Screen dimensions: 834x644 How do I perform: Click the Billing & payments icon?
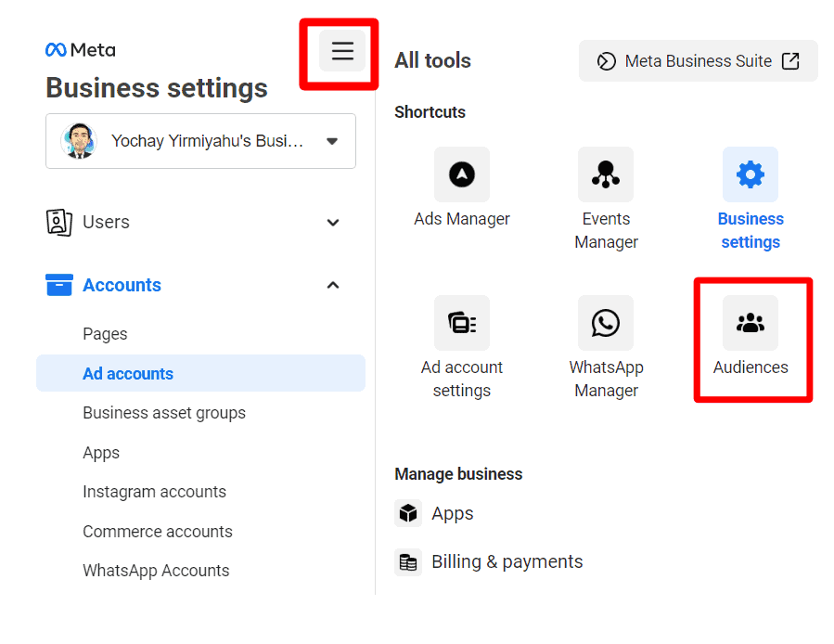coord(408,562)
